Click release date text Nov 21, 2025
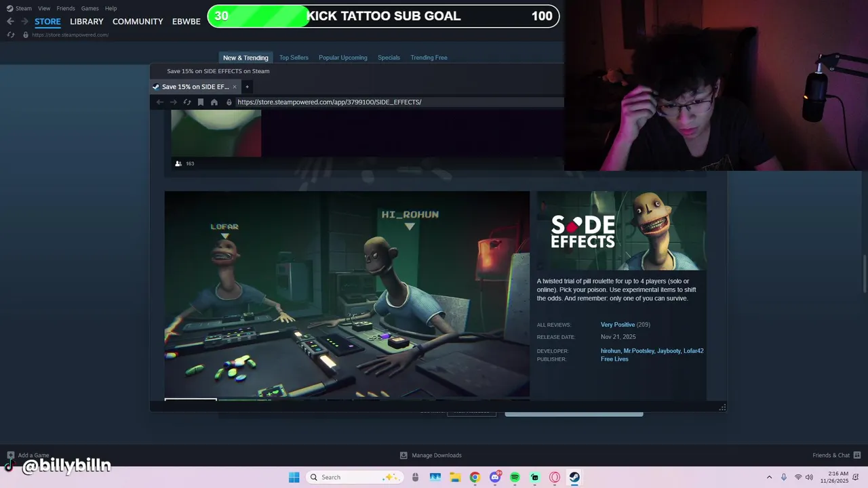 tap(618, 337)
